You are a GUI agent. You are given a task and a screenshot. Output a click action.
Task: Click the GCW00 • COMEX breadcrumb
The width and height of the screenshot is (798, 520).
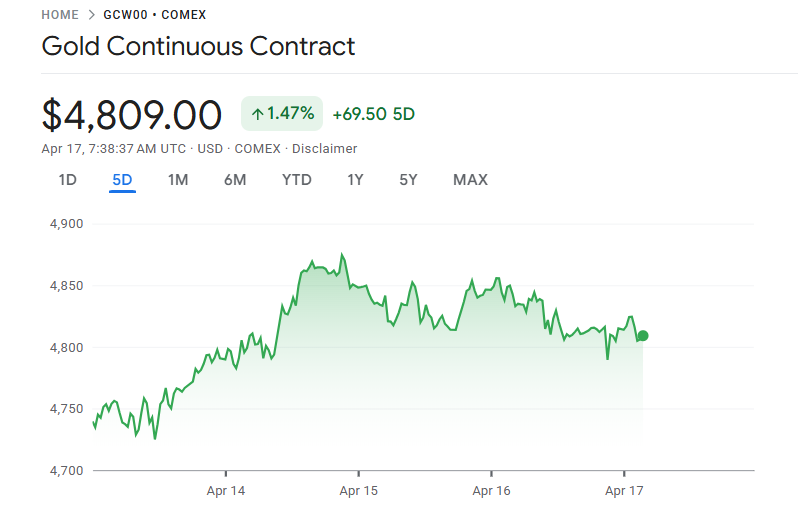pos(155,15)
